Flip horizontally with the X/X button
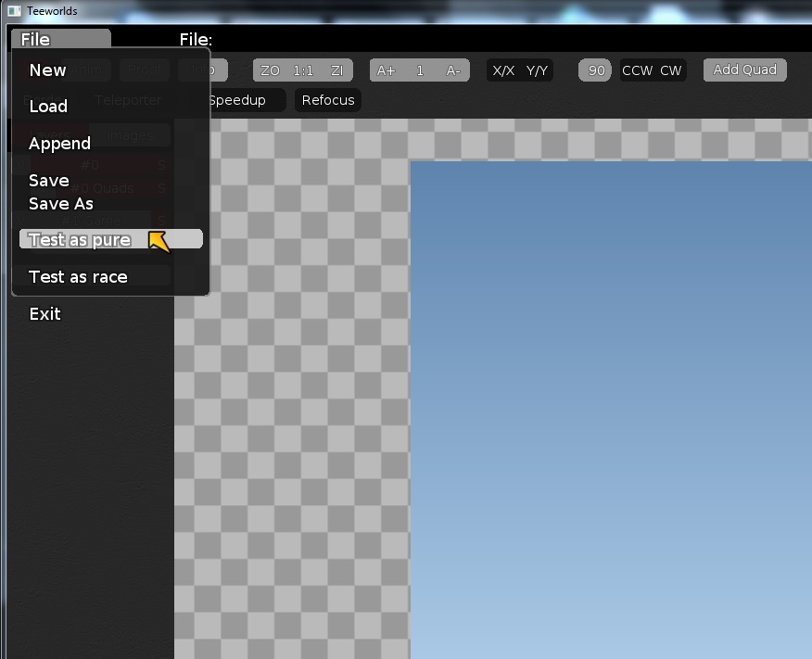 pyautogui.click(x=503, y=70)
